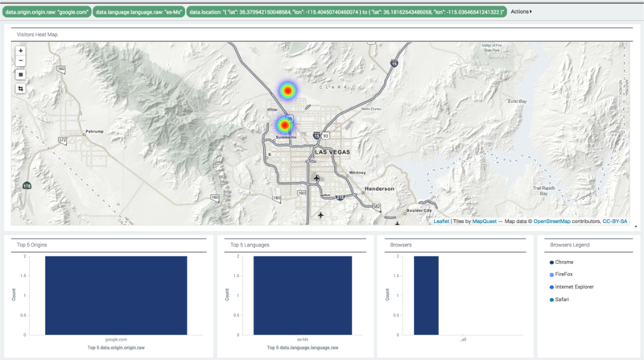
Task: Zoom out on the heat map
Action: [x=21, y=61]
